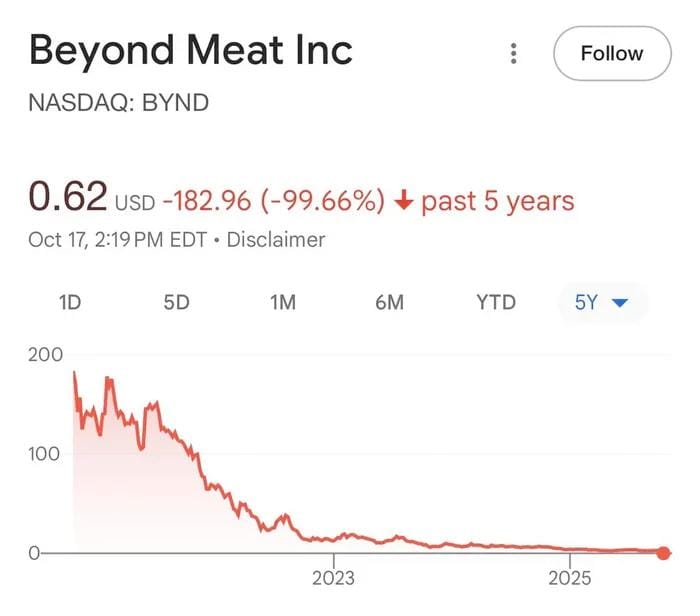Switch to the 1M time range

point(283,302)
